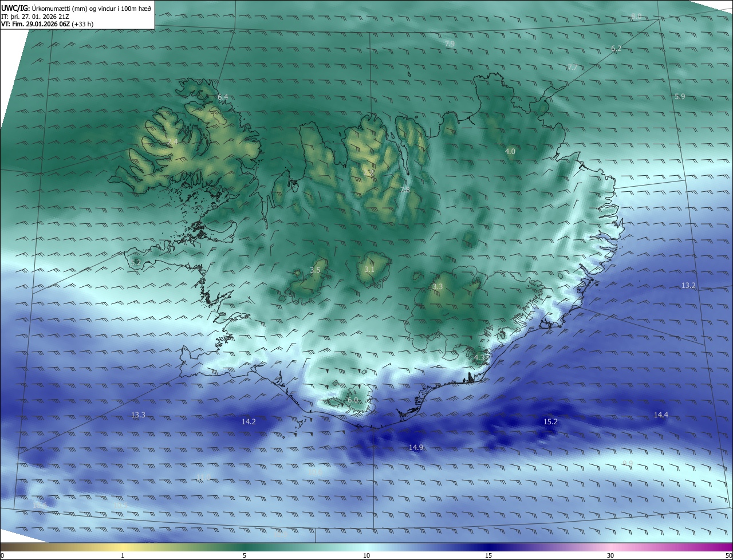This screenshot has height=560, width=733.
Task: Click the 14.4 value in the southeast
Action: [x=661, y=415]
